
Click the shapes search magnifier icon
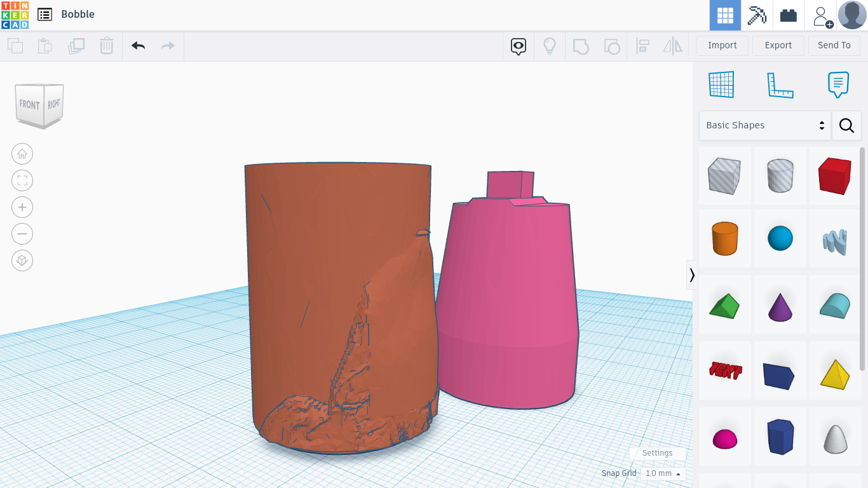(846, 125)
